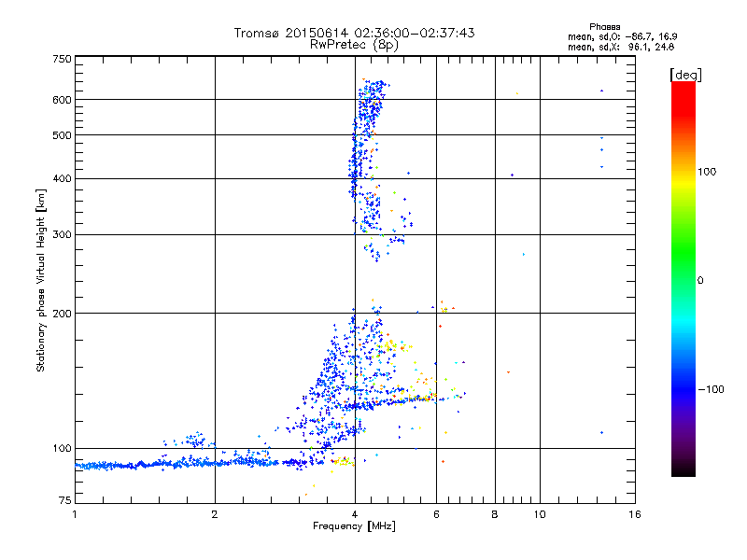
Task: Click the 'Frequency [MHz]' axis title
Action: tap(354, 526)
